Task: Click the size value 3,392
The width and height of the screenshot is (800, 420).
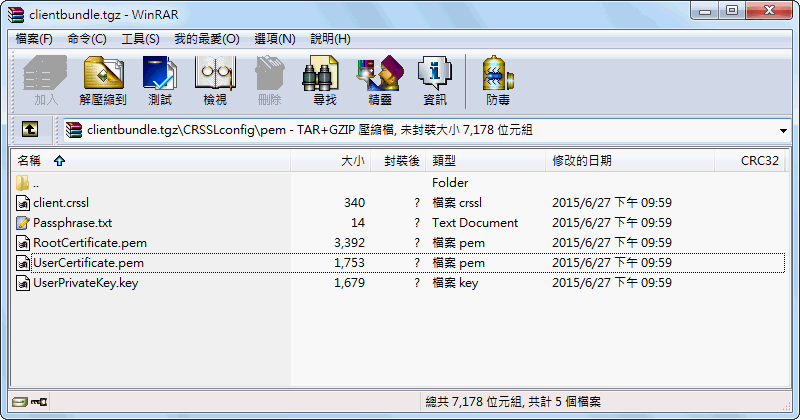Action: 349,243
